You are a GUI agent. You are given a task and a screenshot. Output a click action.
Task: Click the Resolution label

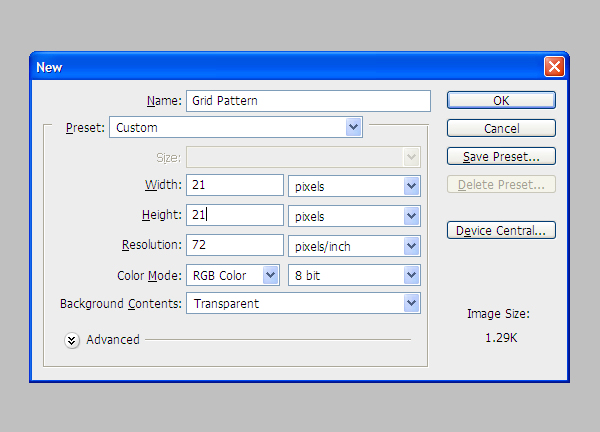click(152, 245)
